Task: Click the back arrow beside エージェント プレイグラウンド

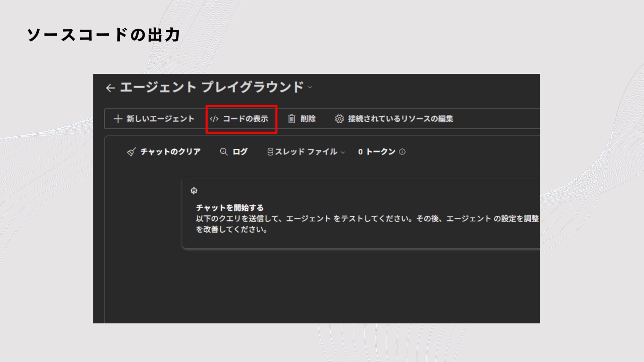Action: (110, 88)
